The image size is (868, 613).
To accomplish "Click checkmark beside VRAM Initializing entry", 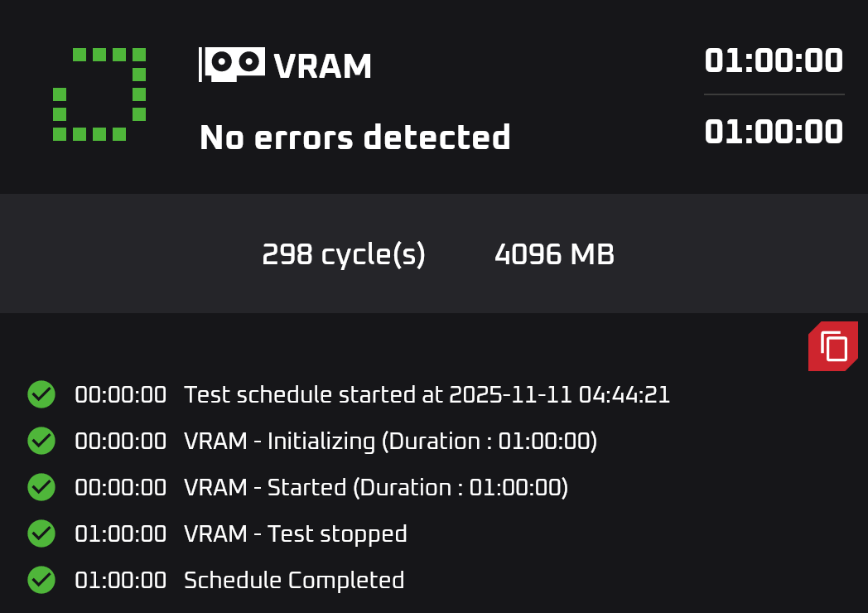I will (41, 441).
